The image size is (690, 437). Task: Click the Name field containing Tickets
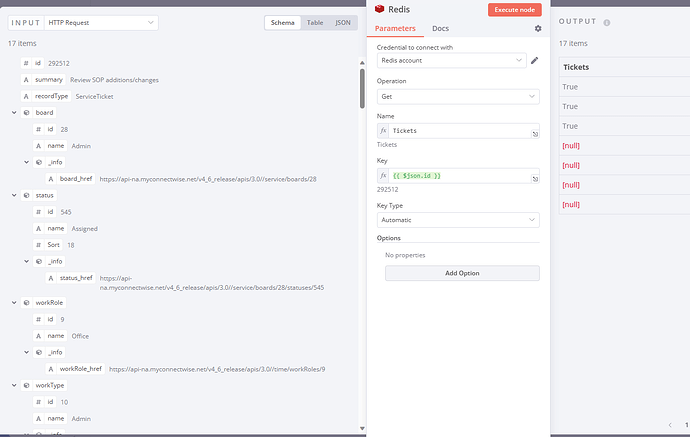459,131
